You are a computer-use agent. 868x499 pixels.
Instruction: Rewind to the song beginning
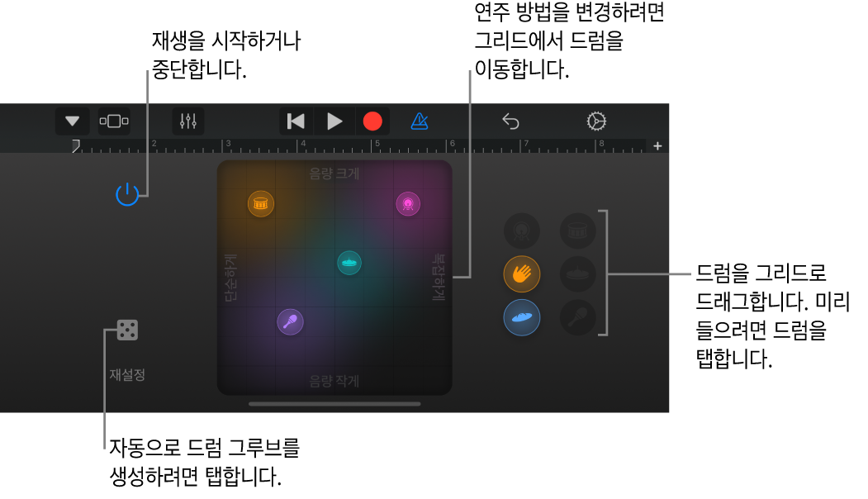[x=295, y=121]
